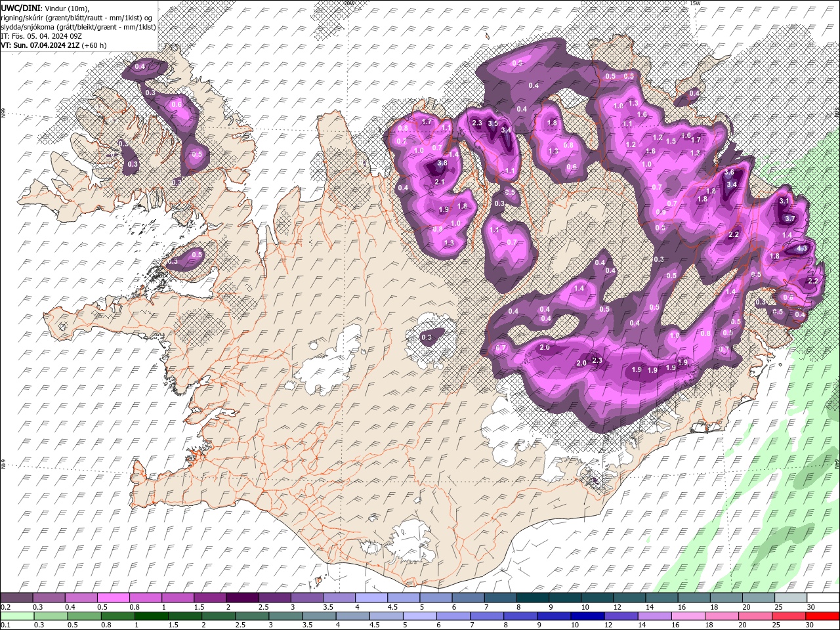
Task: Pick the light lavender snow swatch between 4 and 4.5
Action: pyautogui.click(x=371, y=598)
